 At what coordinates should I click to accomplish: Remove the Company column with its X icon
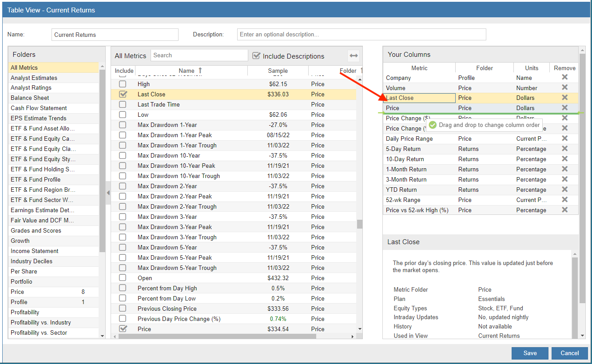(564, 77)
